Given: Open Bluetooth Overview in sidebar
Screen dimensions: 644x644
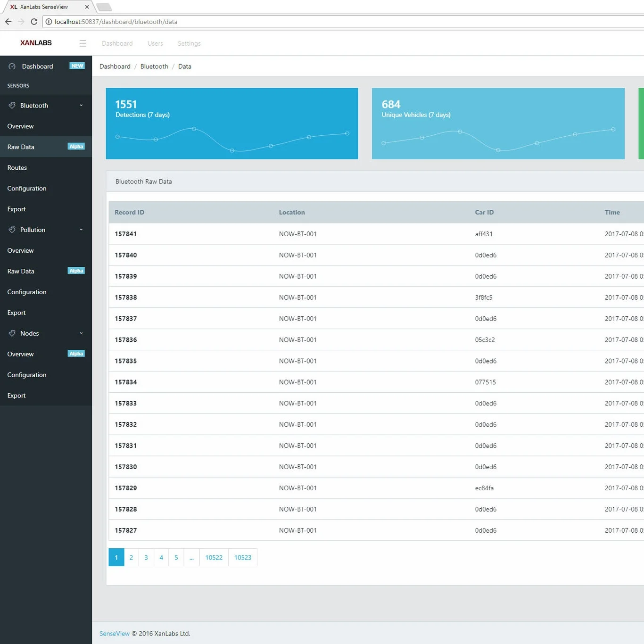Looking at the screenshot, I should 46,126.
